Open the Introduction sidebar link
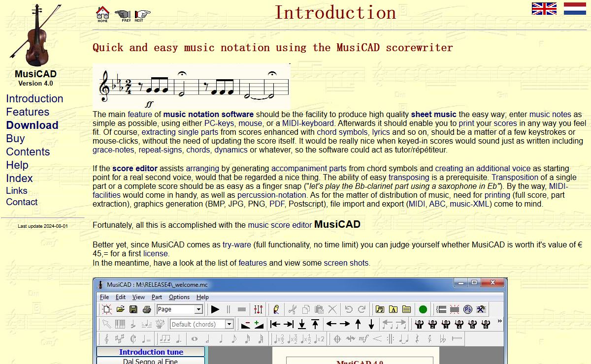Image resolution: width=591 pixels, height=364 pixels. coord(34,98)
